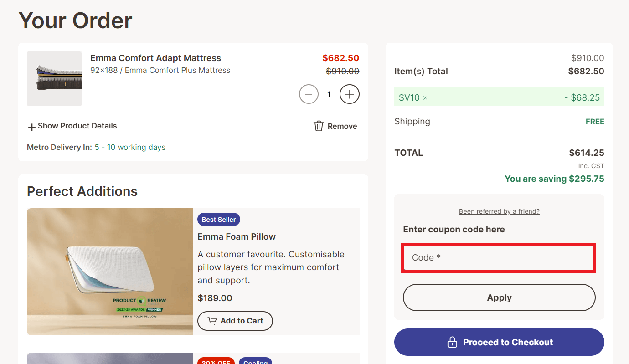Viewport: 629px width, 364px height.
Task: Open the Been referred by a friend link
Action: coord(499,211)
